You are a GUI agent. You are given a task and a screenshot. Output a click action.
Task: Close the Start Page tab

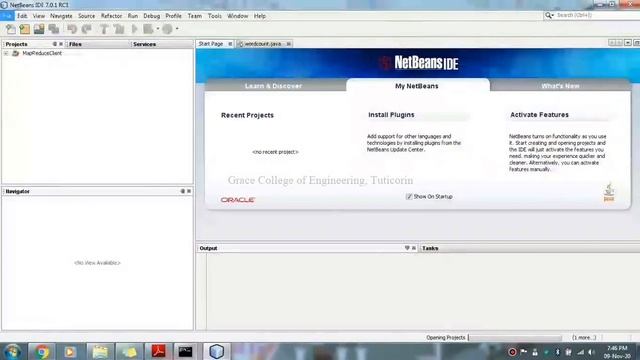point(230,44)
